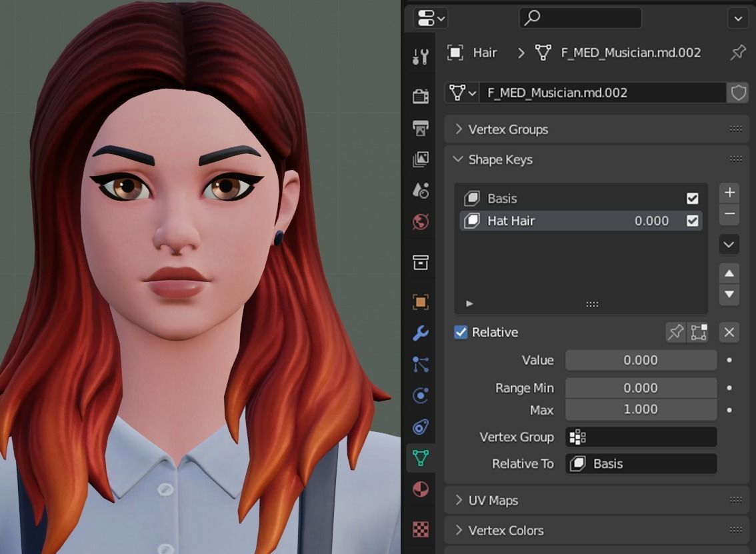Viewport: 756px width, 554px height.
Task: Open the Material properties tab icon
Action: click(421, 489)
